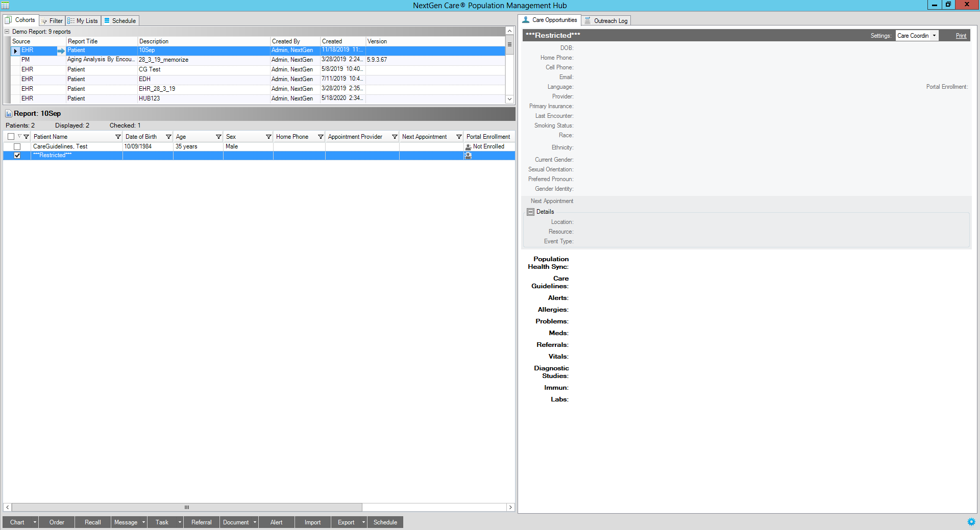980x530 pixels.
Task: Click the report chart icon beside Report: 10Sep
Action: 8,114
